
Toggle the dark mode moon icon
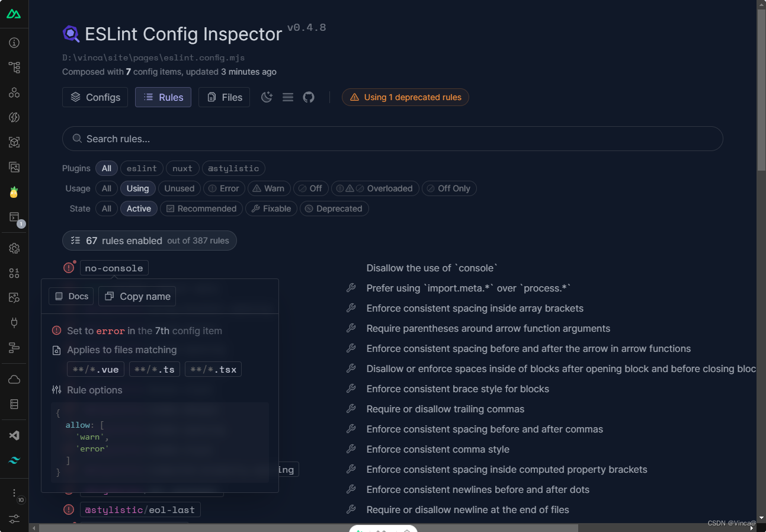coord(267,97)
